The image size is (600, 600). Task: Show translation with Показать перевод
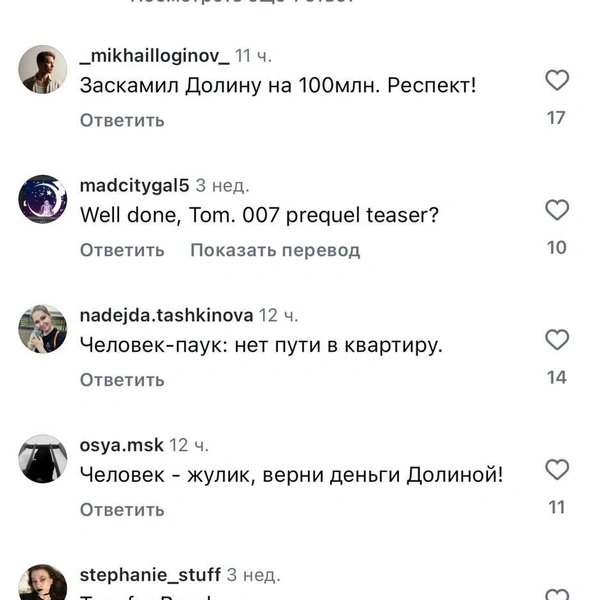pyautogui.click(x=275, y=250)
